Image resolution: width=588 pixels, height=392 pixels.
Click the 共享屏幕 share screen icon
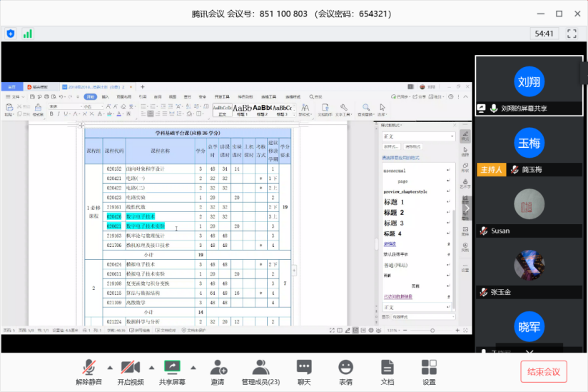[172, 368]
